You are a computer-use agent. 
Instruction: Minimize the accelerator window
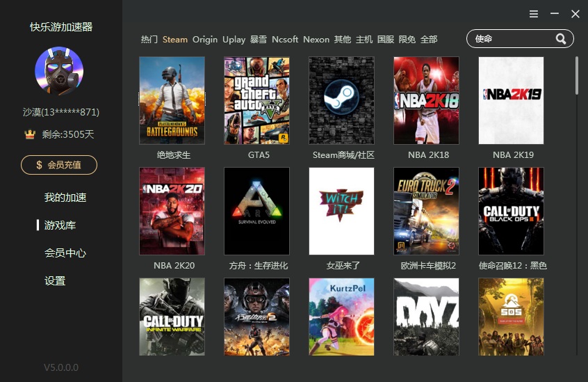[555, 13]
